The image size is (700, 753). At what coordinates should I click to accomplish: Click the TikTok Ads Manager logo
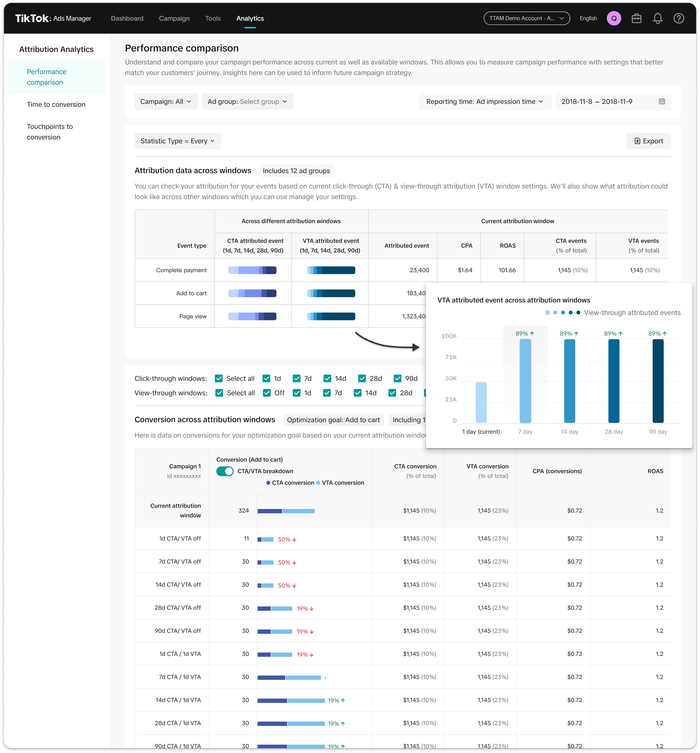(53, 18)
